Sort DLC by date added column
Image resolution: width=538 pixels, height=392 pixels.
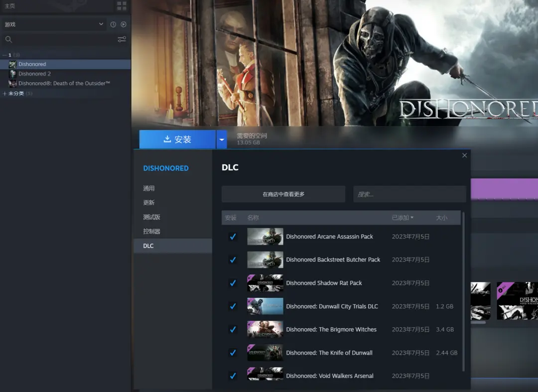[403, 218]
